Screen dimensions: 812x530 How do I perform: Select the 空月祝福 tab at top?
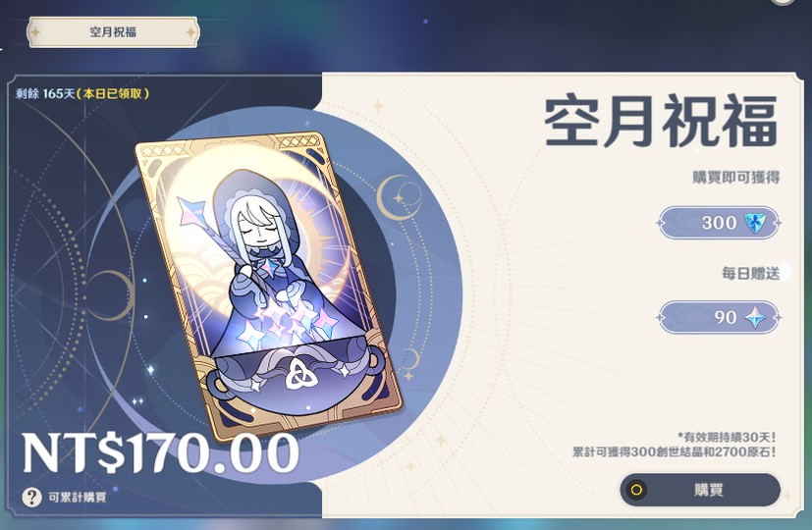113,32
